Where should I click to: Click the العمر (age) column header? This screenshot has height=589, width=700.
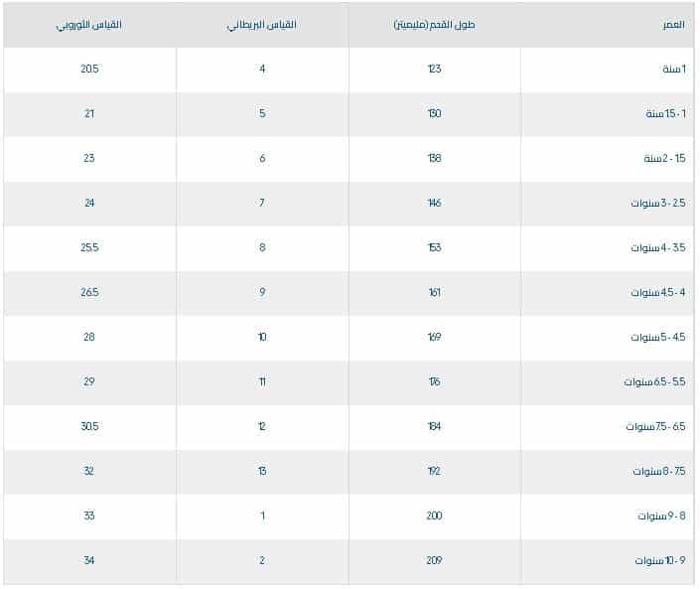672,25
